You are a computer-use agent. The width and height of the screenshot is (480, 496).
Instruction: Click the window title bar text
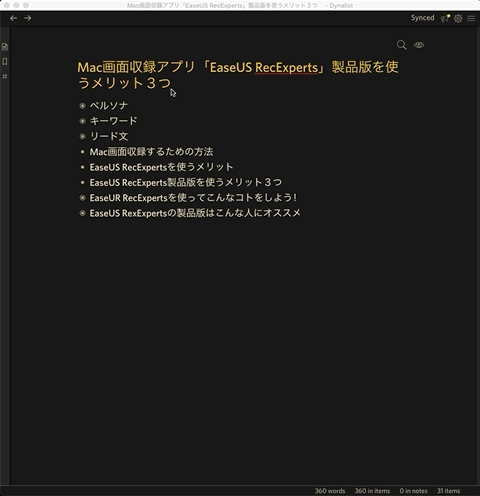[240, 5]
